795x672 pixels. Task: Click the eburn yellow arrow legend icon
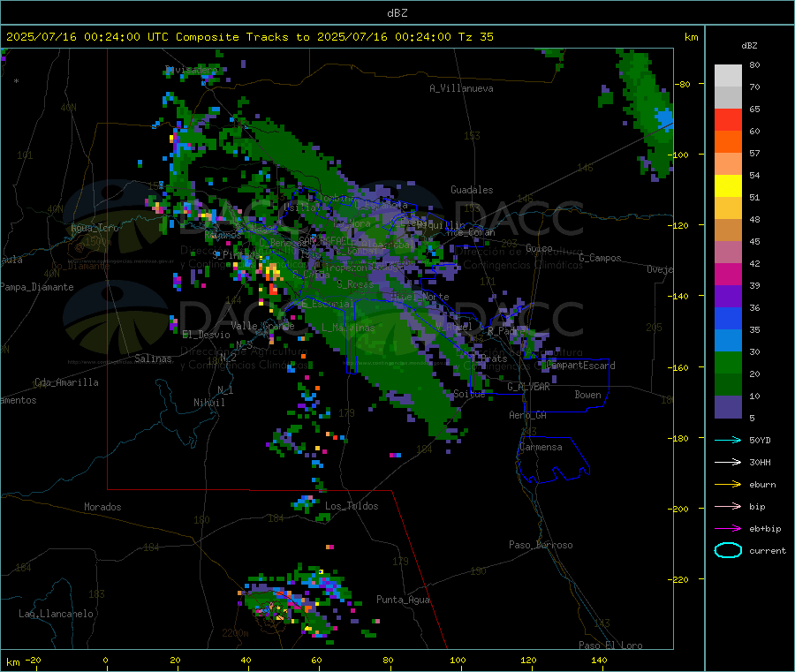pyautogui.click(x=728, y=484)
